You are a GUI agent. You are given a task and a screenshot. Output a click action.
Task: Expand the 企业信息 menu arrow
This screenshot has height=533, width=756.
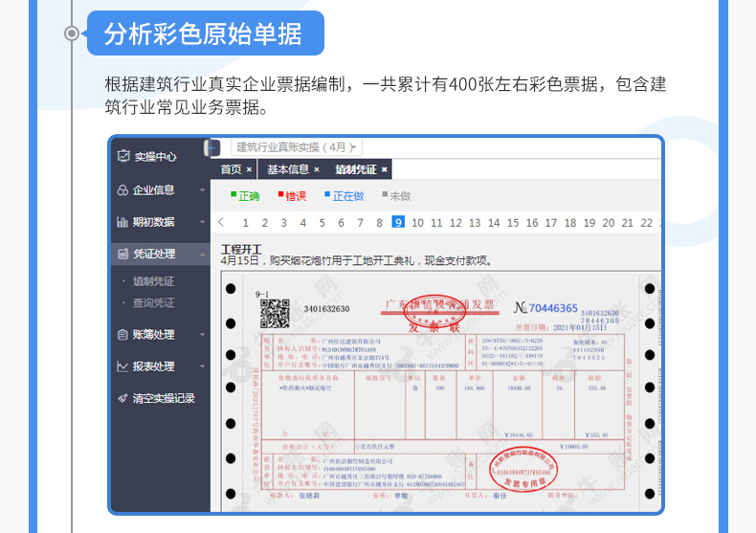203,190
